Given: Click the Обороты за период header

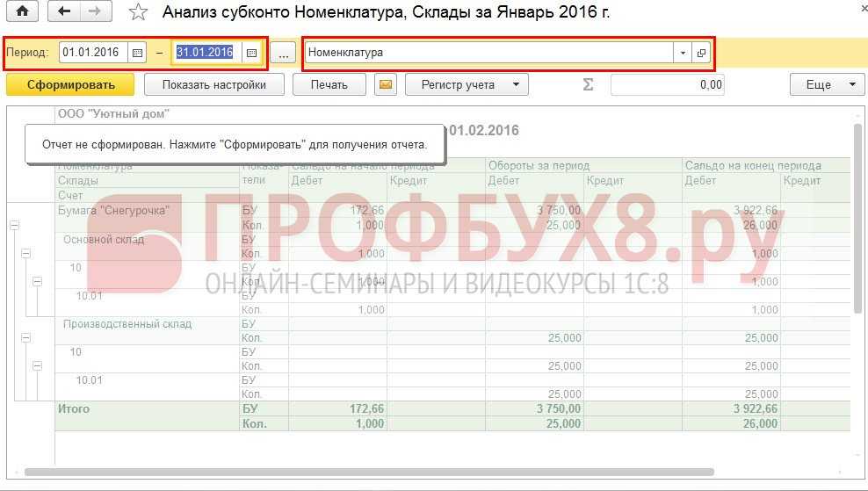Looking at the screenshot, I should click(x=539, y=165).
